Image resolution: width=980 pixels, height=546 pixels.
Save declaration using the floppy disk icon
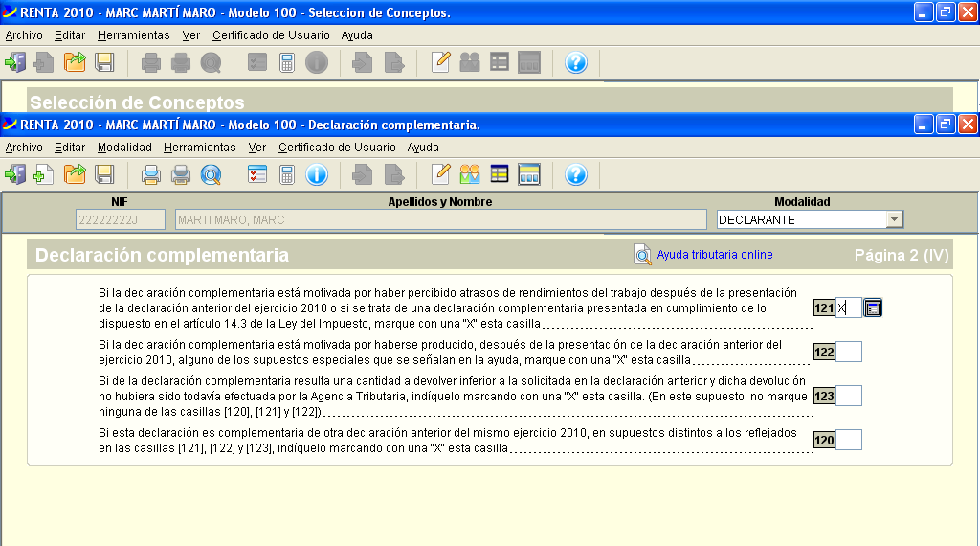(104, 174)
